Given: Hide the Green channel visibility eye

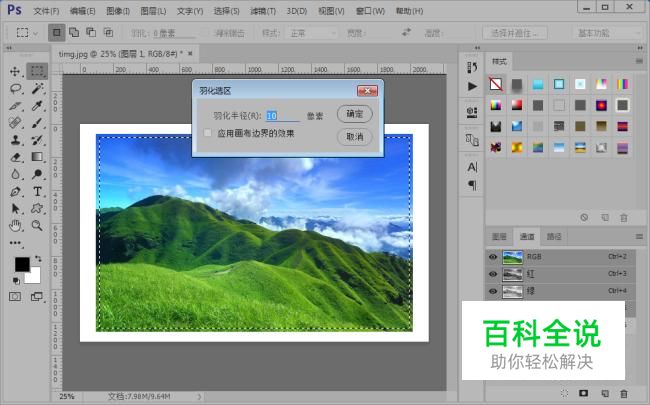Looking at the screenshot, I should [x=492, y=291].
